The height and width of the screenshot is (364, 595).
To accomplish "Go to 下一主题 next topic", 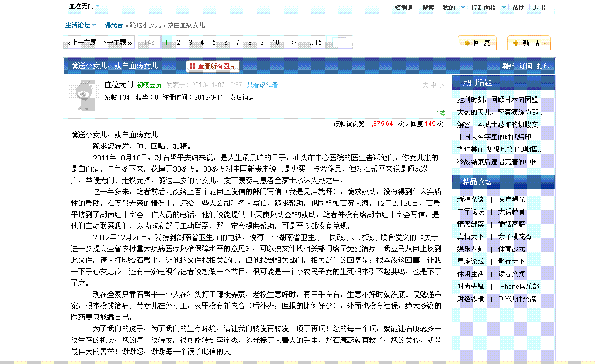I will point(116,43).
